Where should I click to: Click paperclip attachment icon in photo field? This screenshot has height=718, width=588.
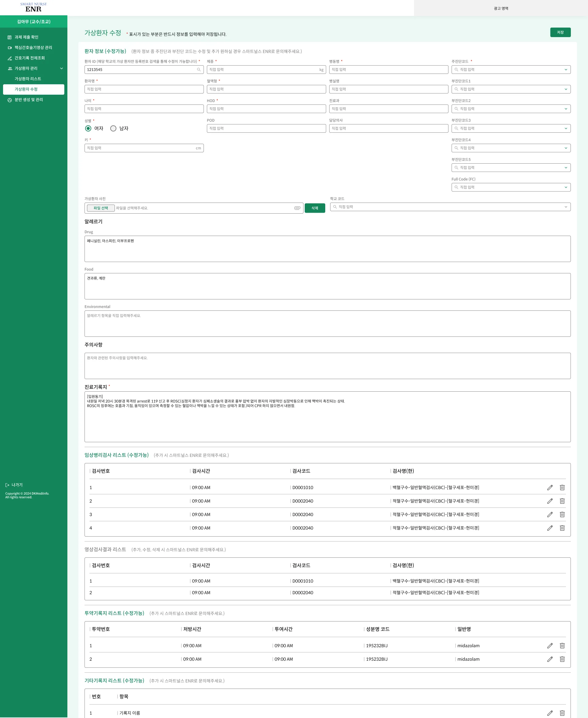click(x=297, y=208)
